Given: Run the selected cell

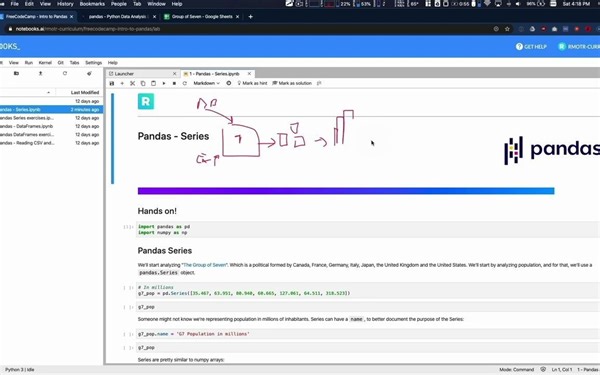Looking at the screenshot, I should pos(164,83).
